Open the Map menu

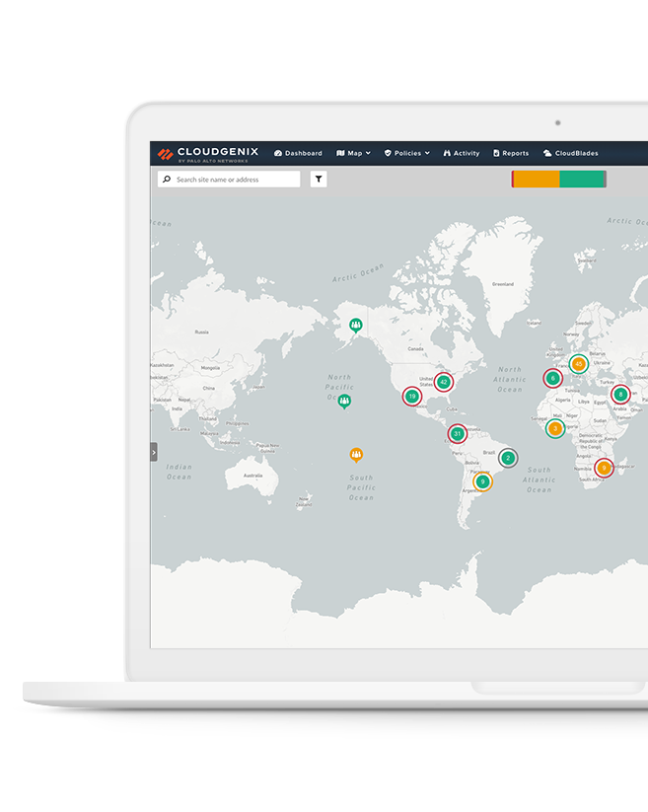tap(353, 153)
